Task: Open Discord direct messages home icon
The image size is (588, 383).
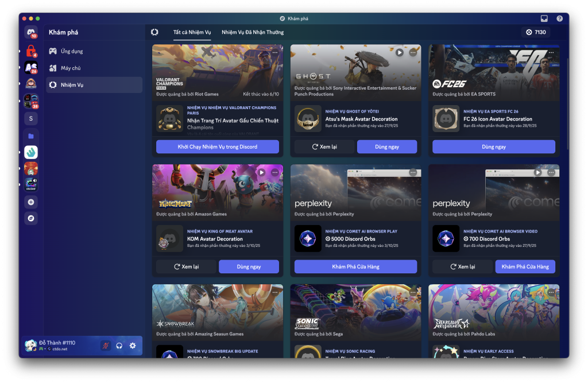Action: click(x=31, y=33)
